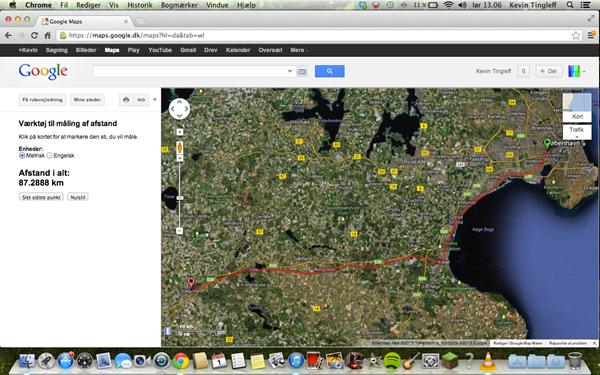The image size is (600, 375).
Task: Pan the map left with pan control
Action: (173, 109)
